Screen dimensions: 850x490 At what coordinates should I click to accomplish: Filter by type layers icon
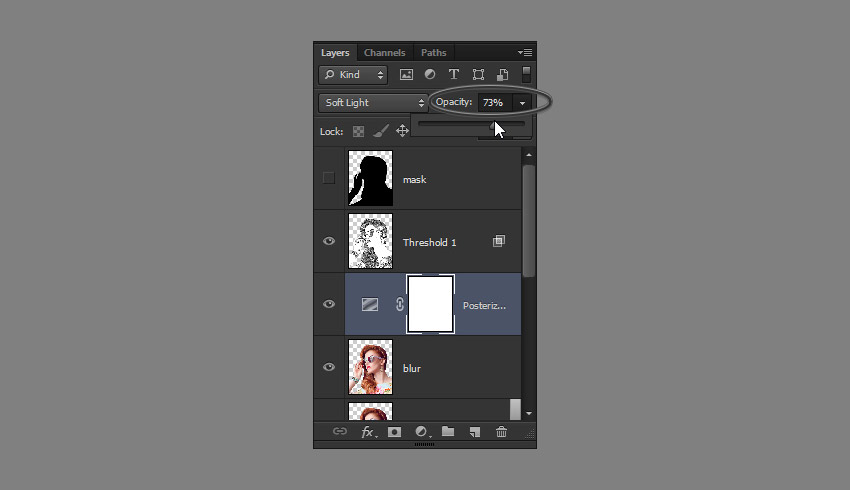point(454,74)
